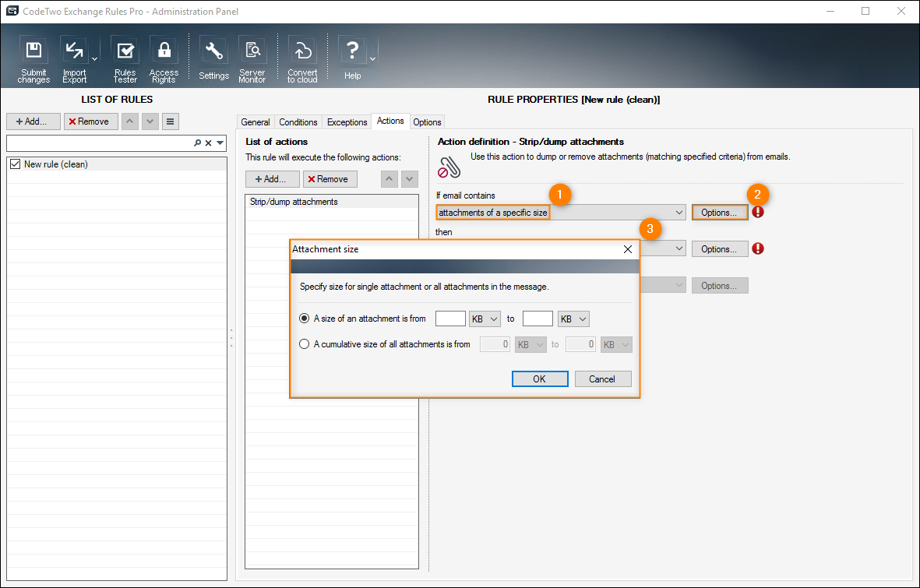Image resolution: width=920 pixels, height=588 pixels.
Task: Move rule down in list of rules
Action: tap(150, 121)
